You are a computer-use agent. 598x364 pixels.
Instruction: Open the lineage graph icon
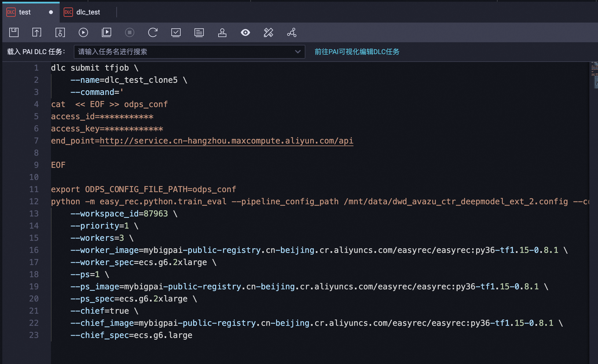[x=292, y=32]
